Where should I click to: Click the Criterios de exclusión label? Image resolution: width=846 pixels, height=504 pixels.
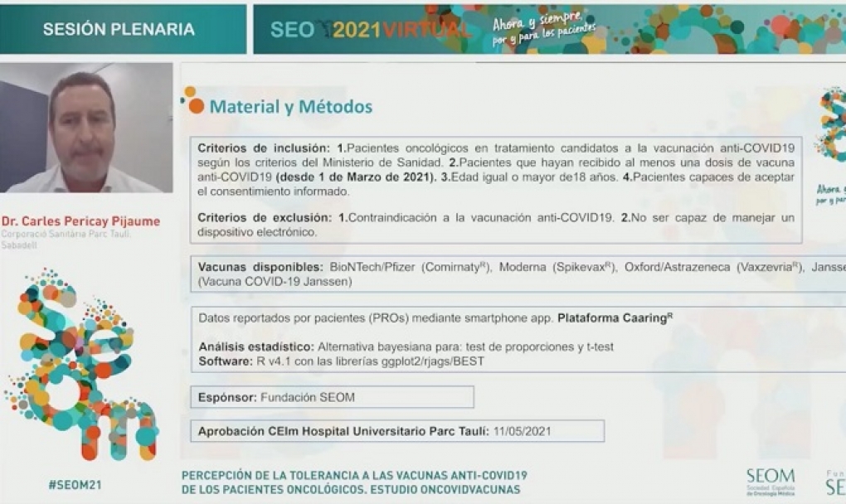point(265,218)
